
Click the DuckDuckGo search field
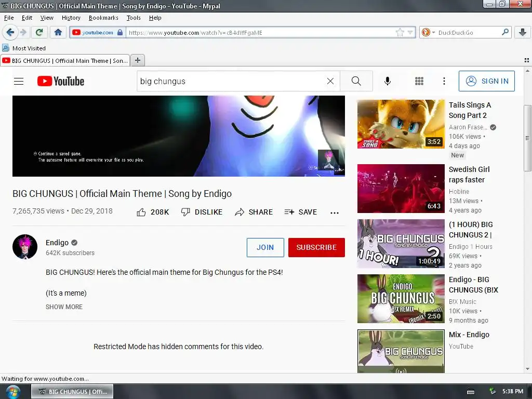click(468, 33)
